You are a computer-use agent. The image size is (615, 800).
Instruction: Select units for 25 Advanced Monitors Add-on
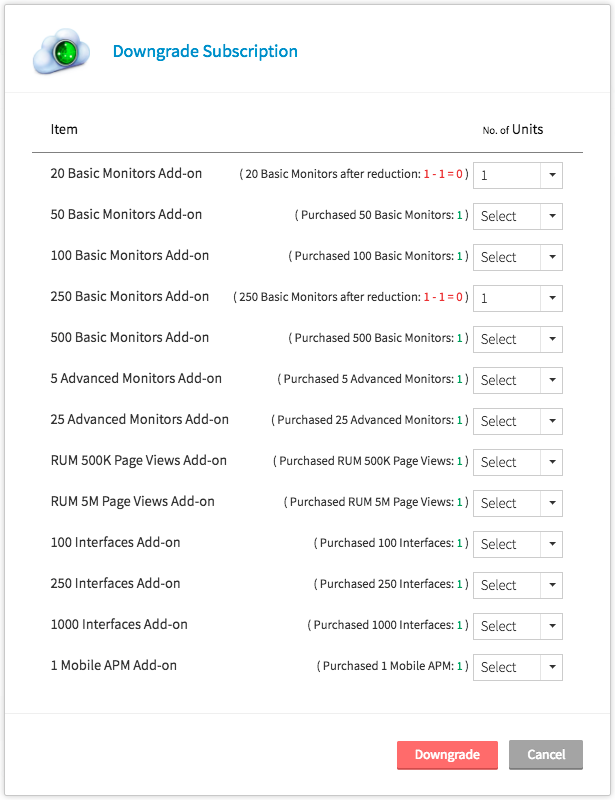[x=518, y=421]
